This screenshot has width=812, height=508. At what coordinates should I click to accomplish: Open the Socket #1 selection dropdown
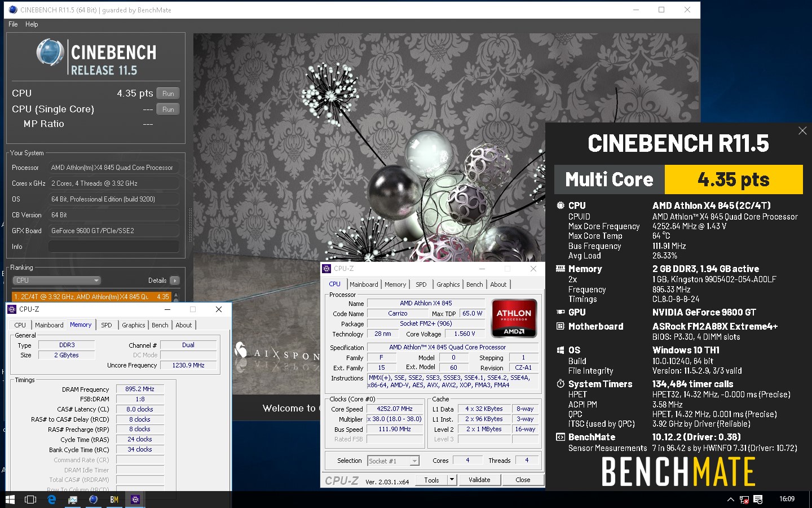[x=393, y=461]
